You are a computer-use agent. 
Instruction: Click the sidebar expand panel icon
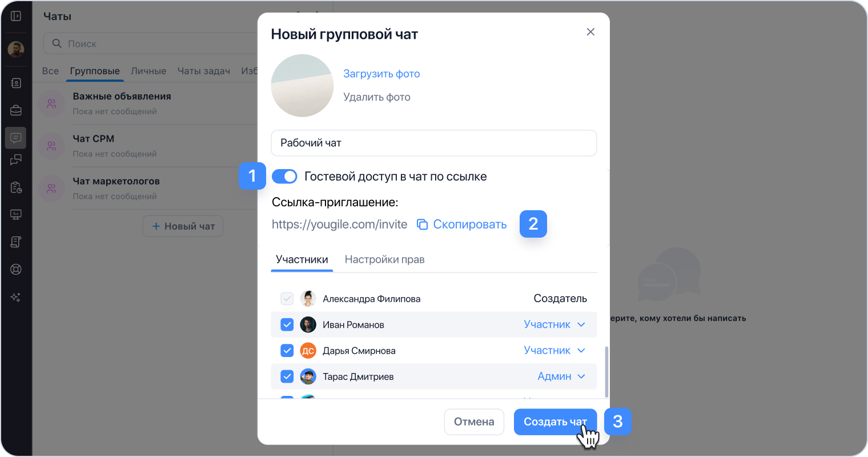[x=16, y=16]
